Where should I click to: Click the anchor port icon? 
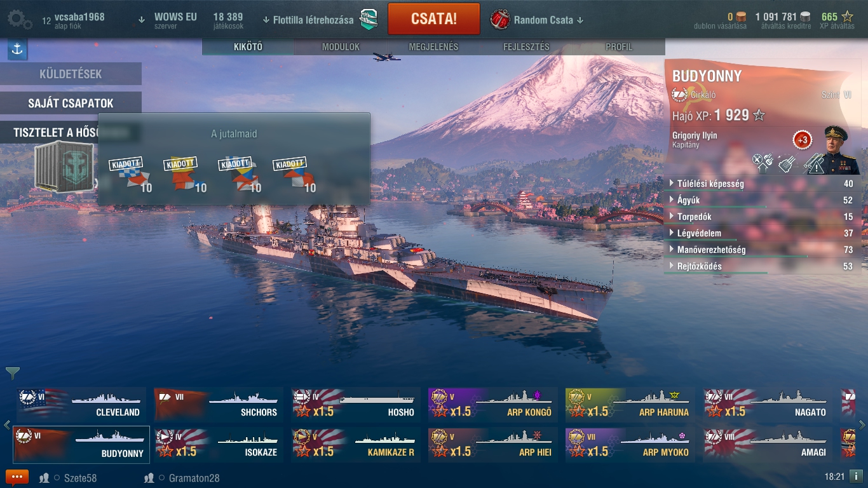pos(17,49)
